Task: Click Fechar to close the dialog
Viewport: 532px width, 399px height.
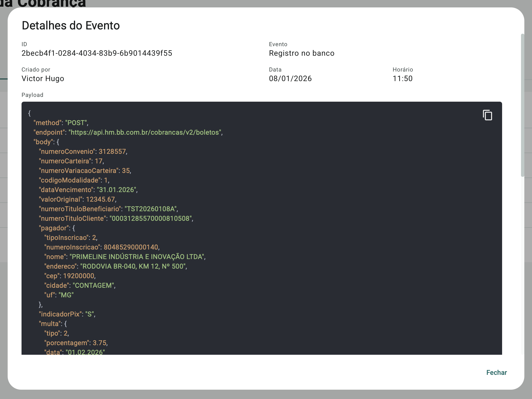Action: tap(497, 372)
